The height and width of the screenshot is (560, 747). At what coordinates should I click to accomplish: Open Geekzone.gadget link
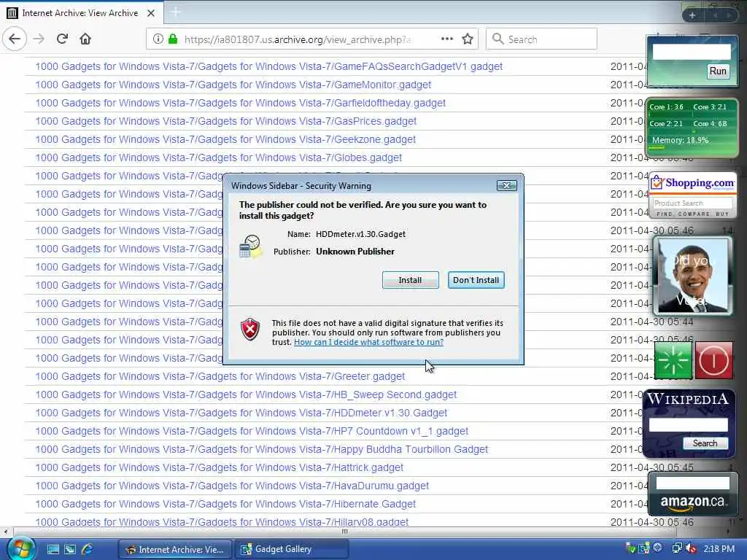click(225, 139)
